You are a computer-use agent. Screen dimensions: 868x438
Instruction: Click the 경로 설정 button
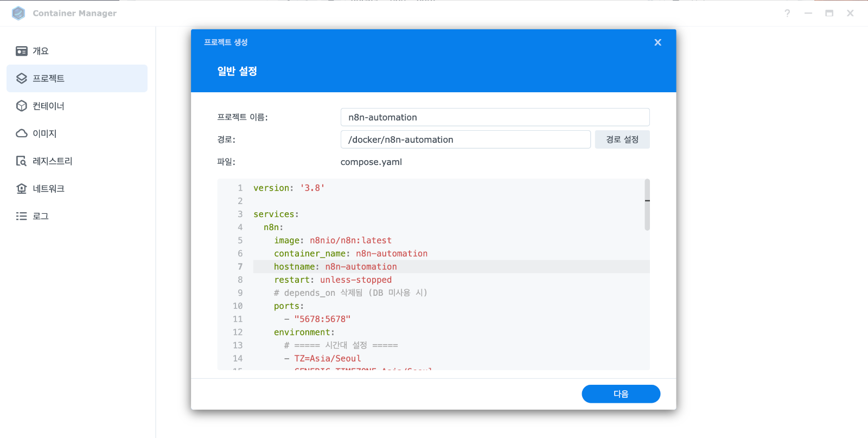622,139
